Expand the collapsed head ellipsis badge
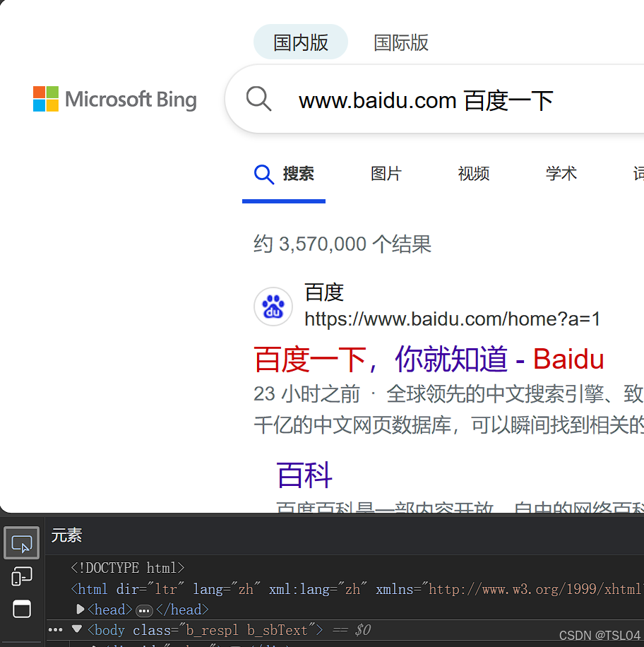The image size is (644, 647). (x=144, y=611)
